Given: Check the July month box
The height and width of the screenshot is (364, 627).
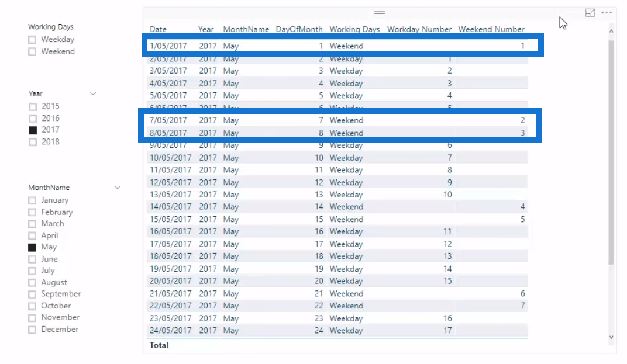Looking at the screenshot, I should (x=32, y=271).
